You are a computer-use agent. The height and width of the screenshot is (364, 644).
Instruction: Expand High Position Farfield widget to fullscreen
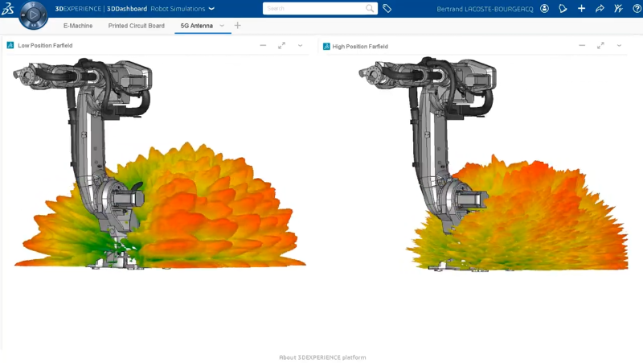click(x=600, y=46)
